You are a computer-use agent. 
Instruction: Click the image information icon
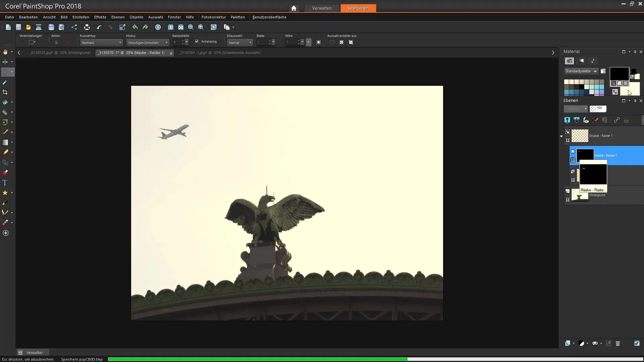158,27
